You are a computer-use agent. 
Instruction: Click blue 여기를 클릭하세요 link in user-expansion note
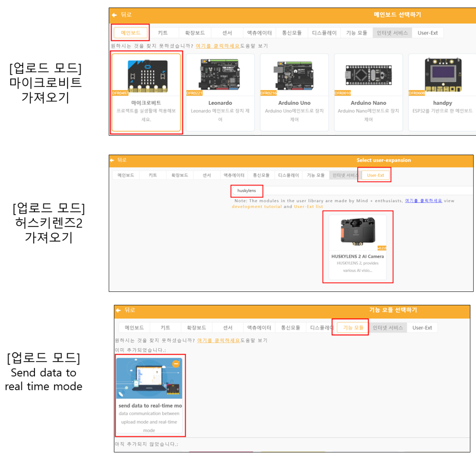pos(424,201)
